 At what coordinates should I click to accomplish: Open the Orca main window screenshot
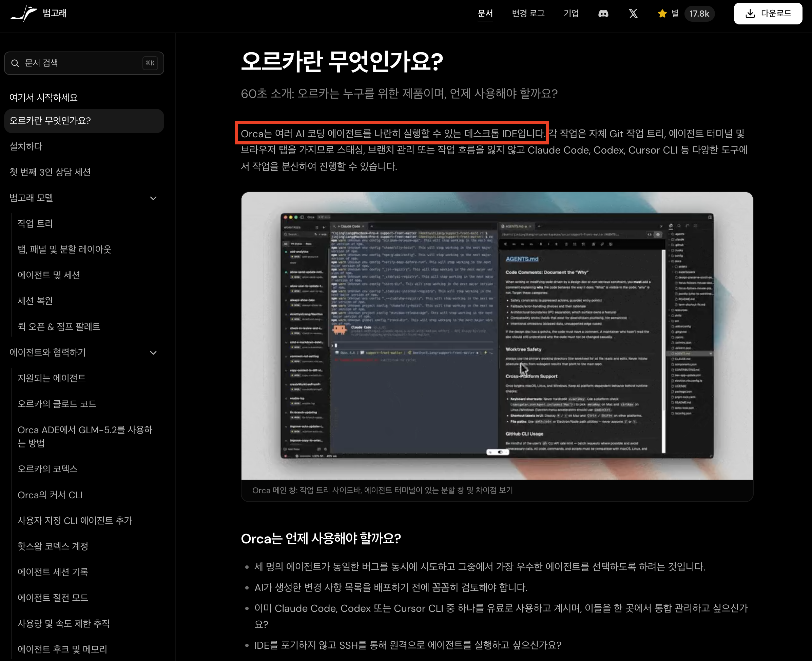tap(497, 336)
